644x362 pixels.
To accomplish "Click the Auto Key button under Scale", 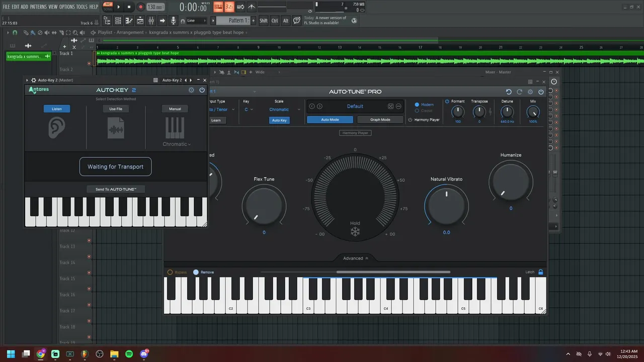I will point(279,120).
